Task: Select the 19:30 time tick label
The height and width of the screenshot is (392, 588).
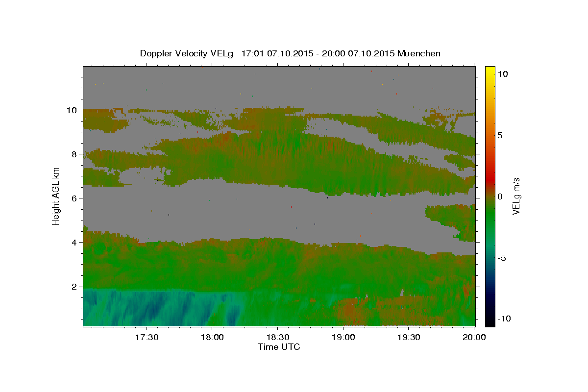Action: pos(409,338)
